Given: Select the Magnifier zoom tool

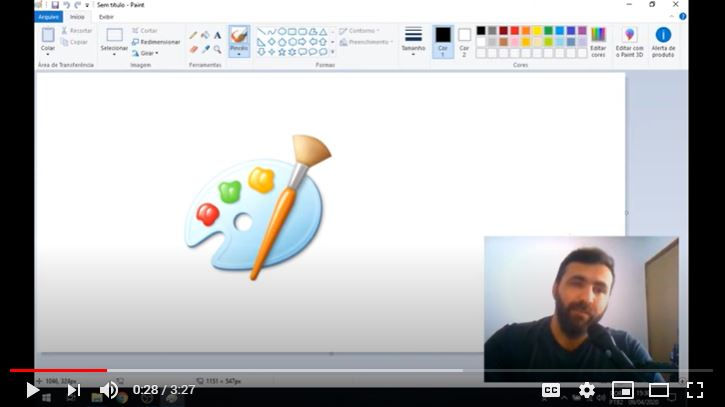Looking at the screenshot, I should point(217,49).
